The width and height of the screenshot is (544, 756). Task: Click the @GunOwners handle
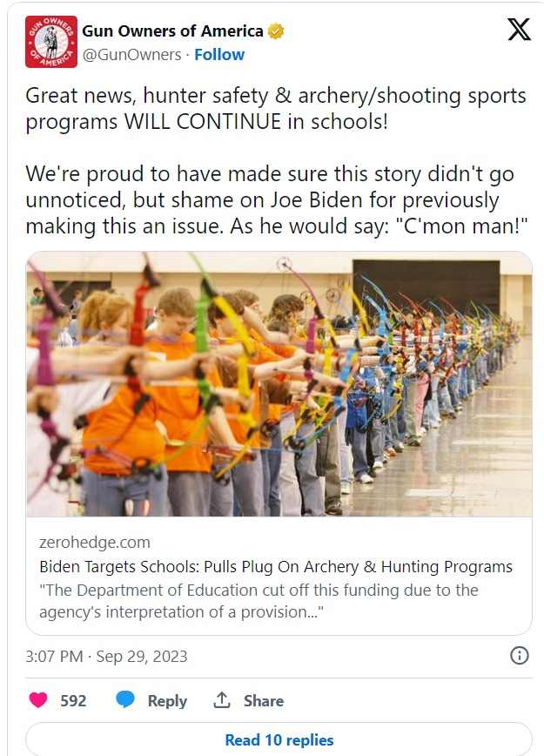click(x=132, y=55)
